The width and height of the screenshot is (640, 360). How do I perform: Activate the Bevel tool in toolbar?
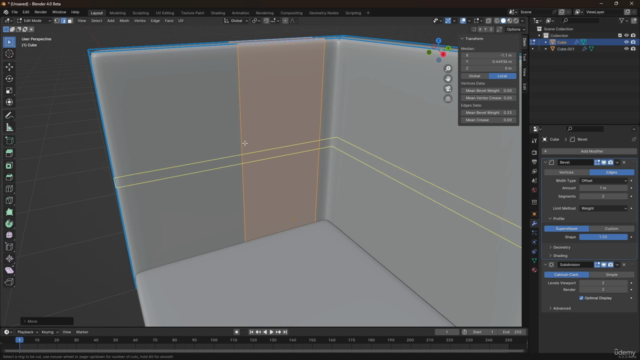pos(9,177)
